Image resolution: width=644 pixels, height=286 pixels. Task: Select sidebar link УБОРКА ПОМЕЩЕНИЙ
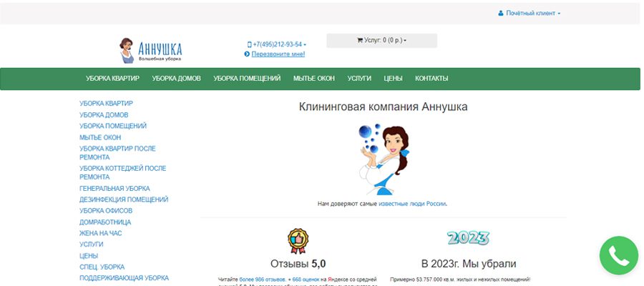[x=113, y=126]
